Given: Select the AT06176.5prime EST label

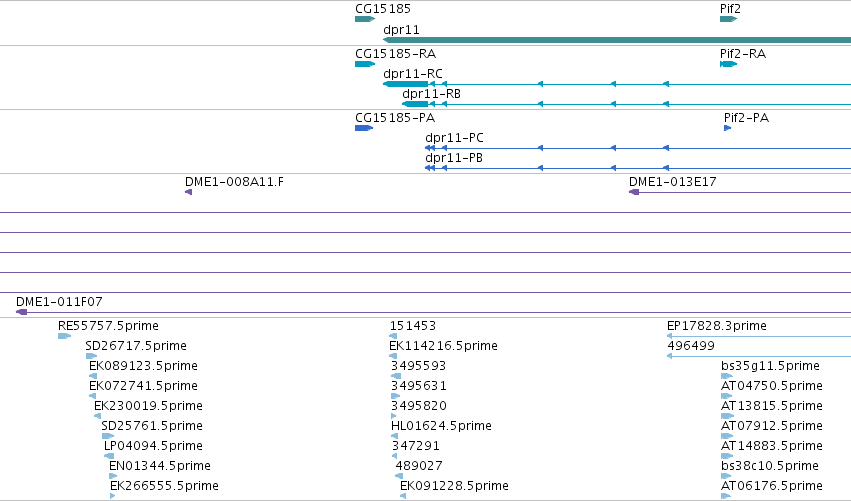Looking at the screenshot, I should 772,486.
